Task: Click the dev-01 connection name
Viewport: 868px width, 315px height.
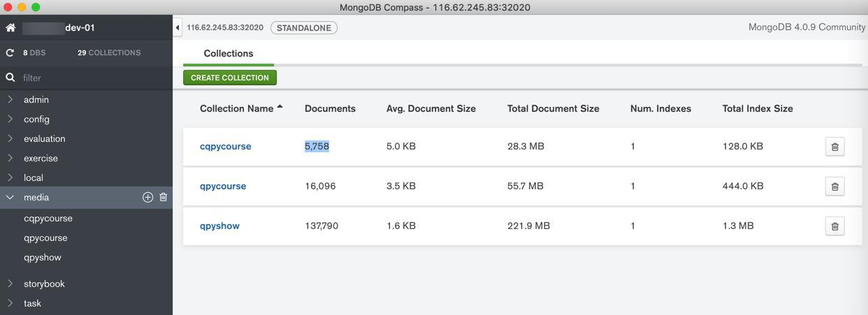Action: [80, 28]
